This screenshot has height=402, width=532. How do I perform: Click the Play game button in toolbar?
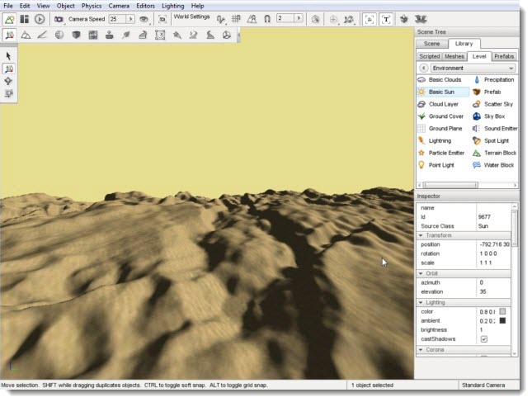[39, 18]
